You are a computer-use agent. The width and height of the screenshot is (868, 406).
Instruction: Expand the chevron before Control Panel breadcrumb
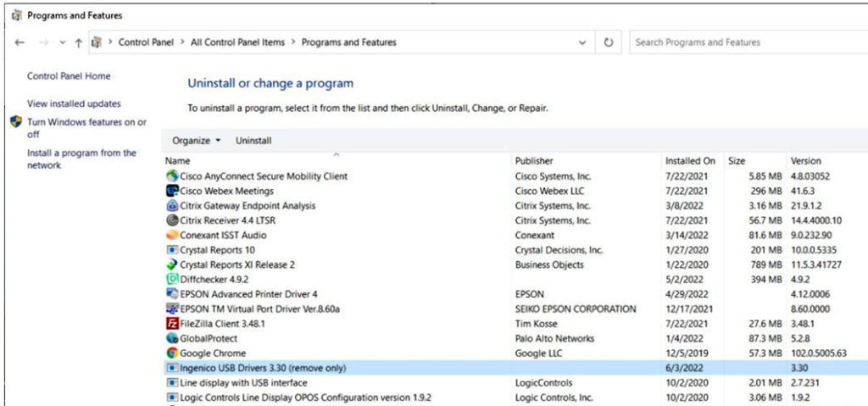click(x=111, y=42)
